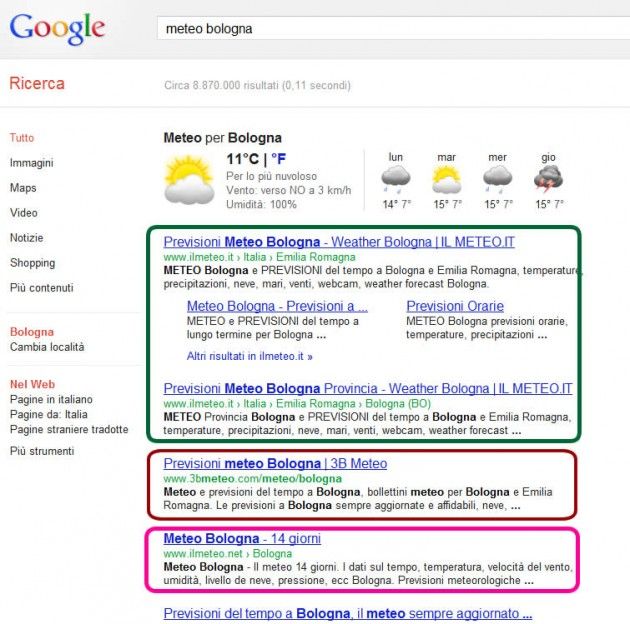Open Maps search category

click(x=23, y=188)
